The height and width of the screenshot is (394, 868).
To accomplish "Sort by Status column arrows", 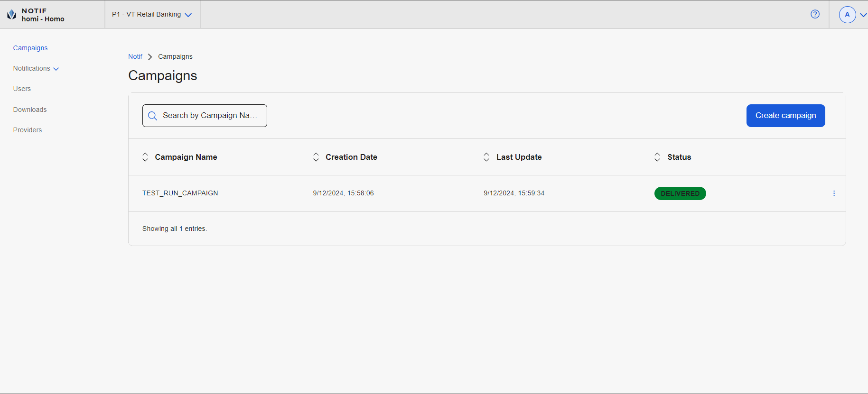I will 657,157.
